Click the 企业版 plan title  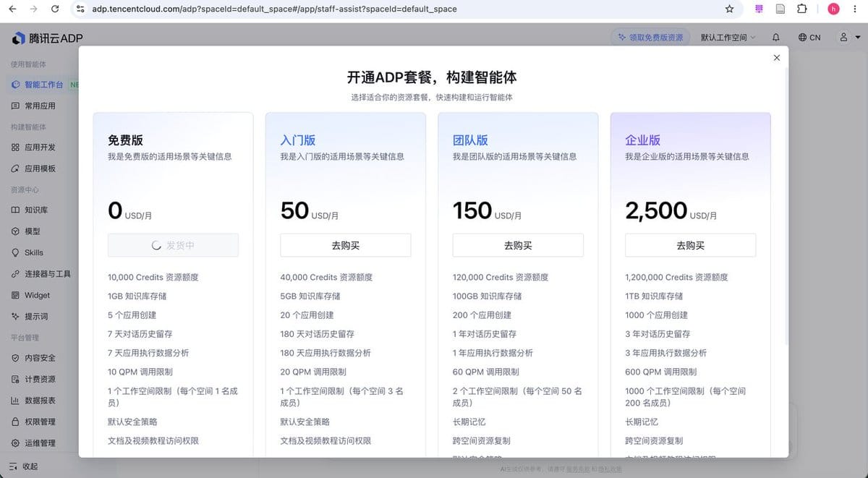tap(643, 140)
